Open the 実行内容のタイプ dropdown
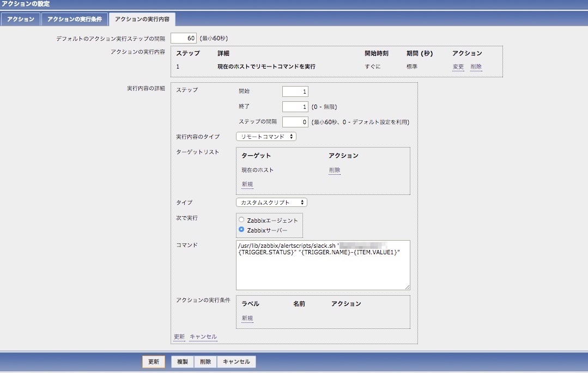The height and width of the screenshot is (373, 588). point(266,137)
